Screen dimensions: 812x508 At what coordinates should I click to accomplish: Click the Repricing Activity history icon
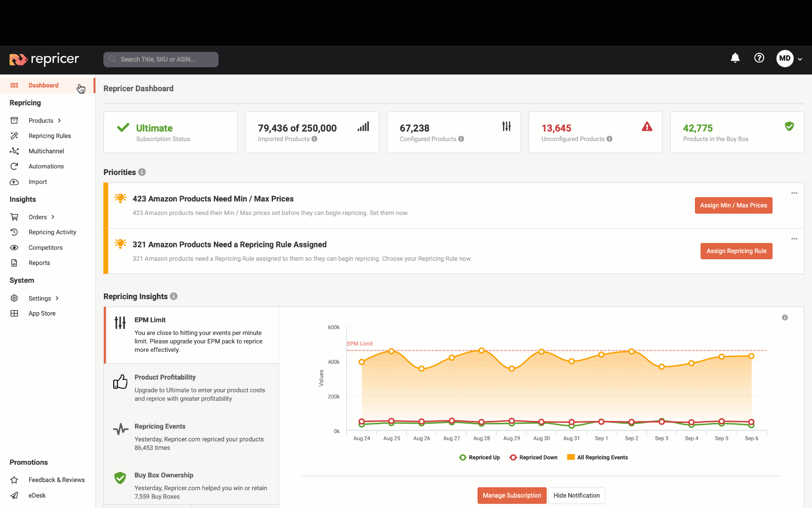(x=14, y=232)
